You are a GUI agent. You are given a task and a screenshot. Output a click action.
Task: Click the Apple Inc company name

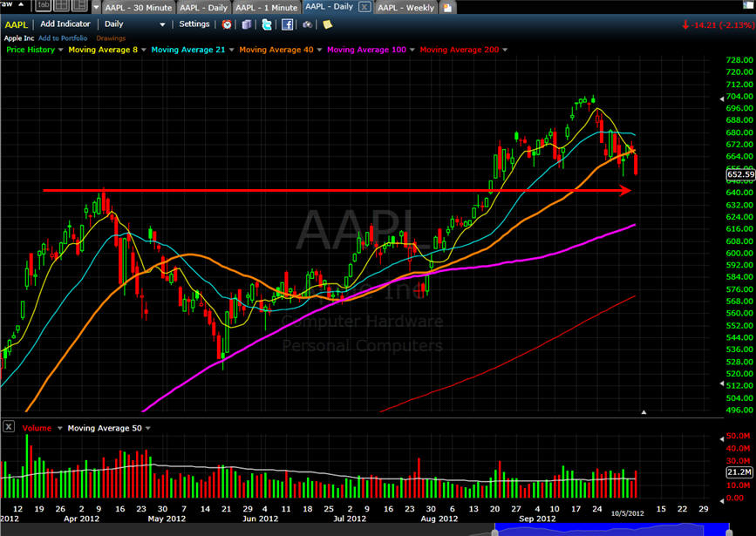point(19,38)
